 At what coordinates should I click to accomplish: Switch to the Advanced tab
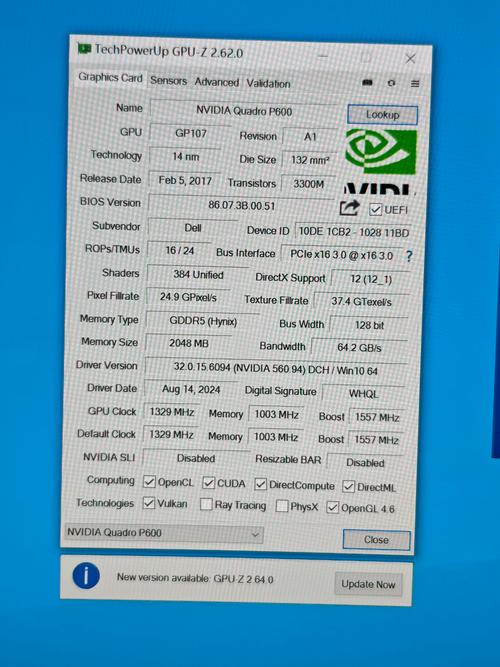pos(217,82)
